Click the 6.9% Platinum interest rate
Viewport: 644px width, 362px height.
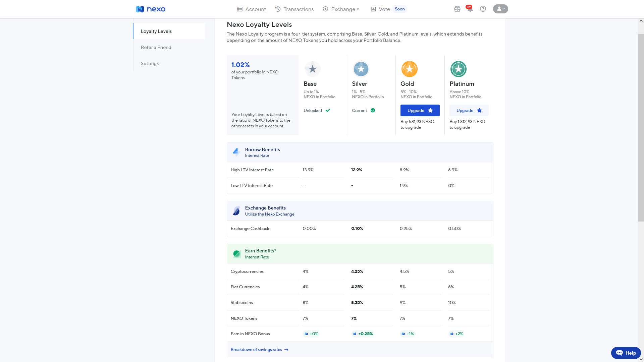coord(453,170)
